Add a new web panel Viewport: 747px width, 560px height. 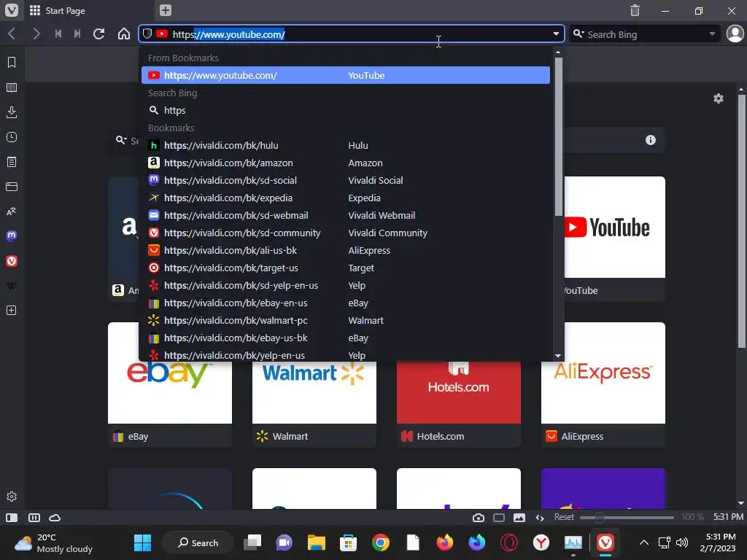click(x=12, y=311)
